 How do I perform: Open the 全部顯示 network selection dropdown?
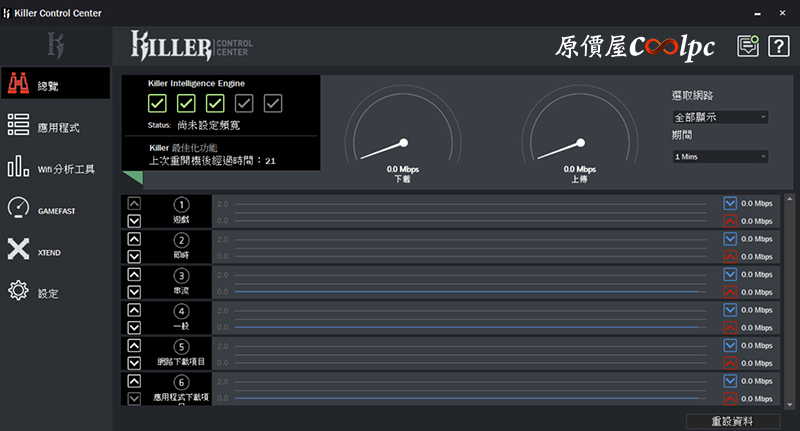720,117
